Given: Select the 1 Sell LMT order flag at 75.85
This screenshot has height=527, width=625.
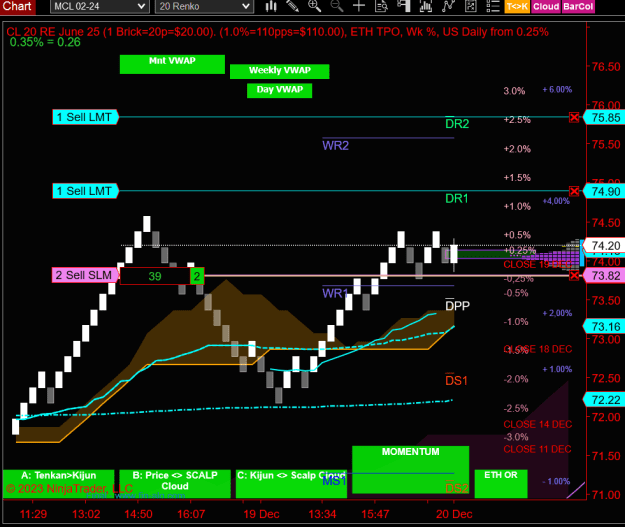Looking at the screenshot, I should (85, 117).
